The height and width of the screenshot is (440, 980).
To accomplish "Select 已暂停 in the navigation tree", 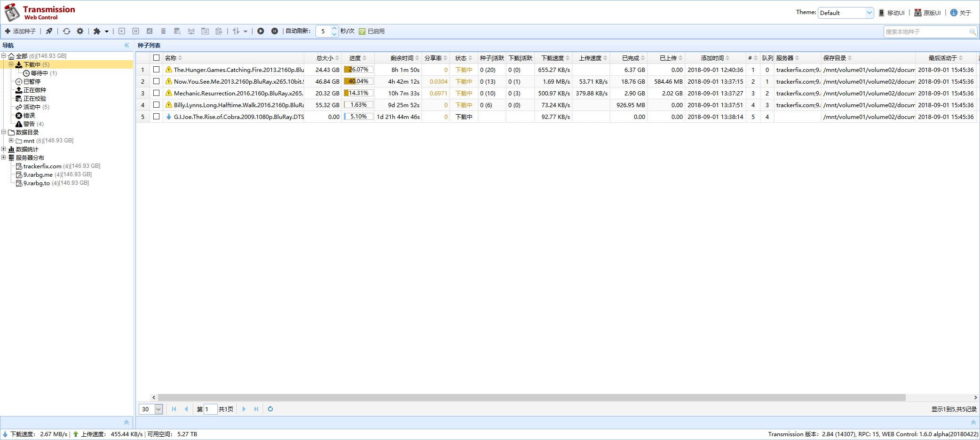I will click(32, 82).
